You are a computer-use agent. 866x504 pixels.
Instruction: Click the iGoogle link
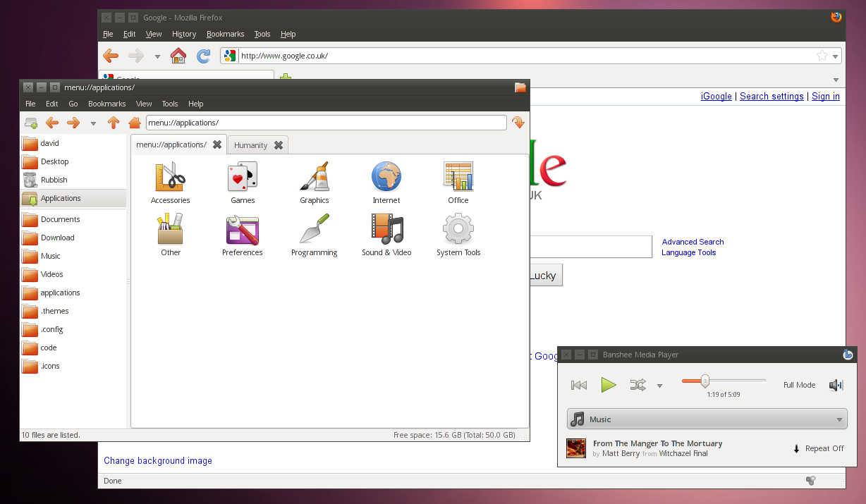click(716, 97)
